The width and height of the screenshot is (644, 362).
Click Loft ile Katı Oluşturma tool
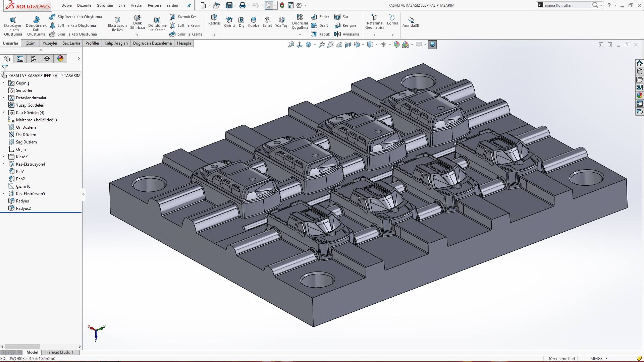pyautogui.click(x=73, y=25)
